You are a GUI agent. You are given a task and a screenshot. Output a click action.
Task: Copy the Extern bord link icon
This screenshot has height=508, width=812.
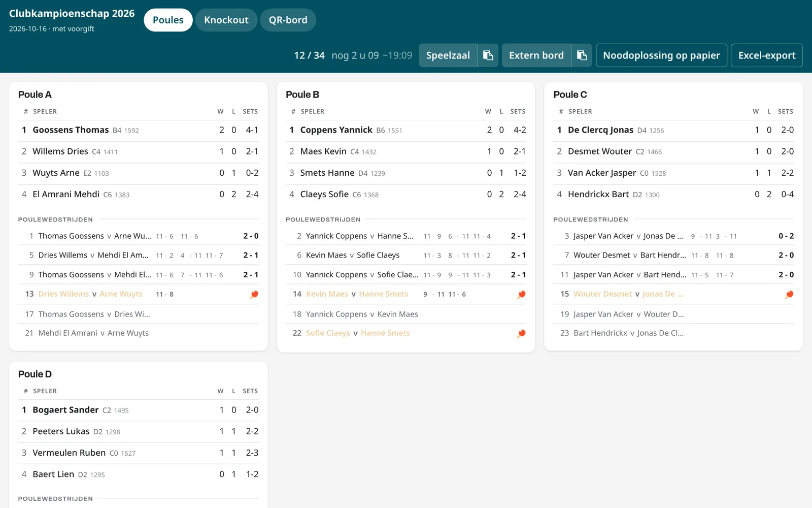click(582, 55)
